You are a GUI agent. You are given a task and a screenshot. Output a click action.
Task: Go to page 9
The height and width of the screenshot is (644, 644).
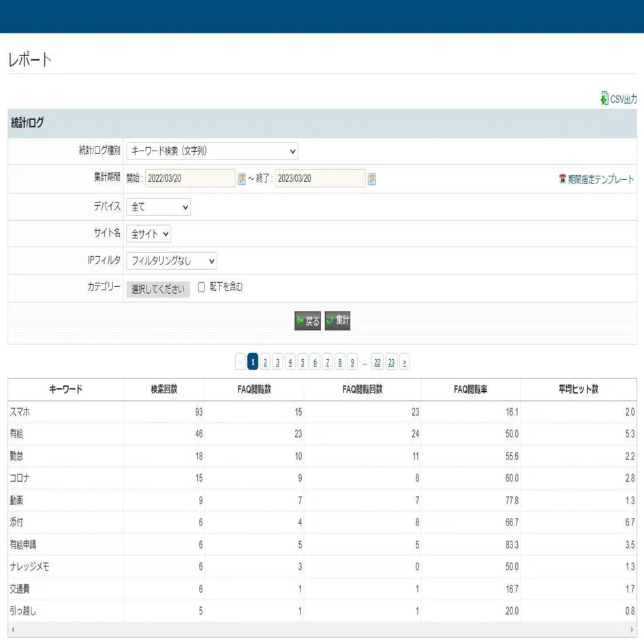click(352, 362)
